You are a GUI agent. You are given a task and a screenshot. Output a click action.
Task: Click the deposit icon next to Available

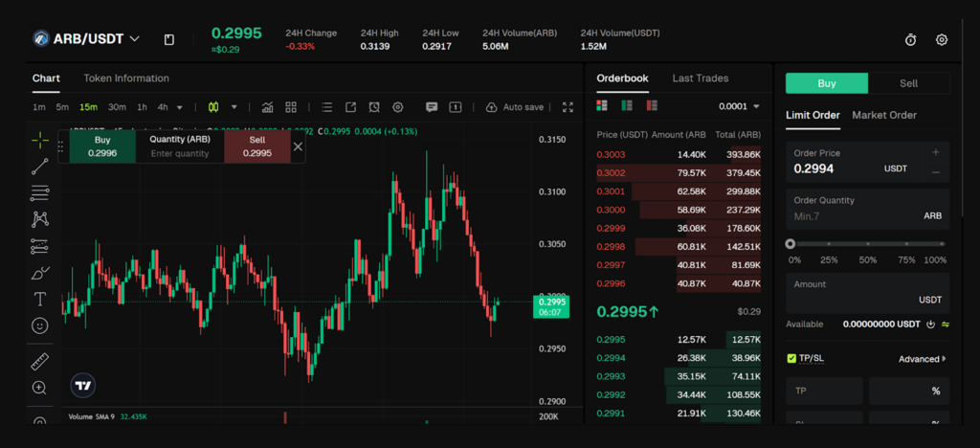(x=930, y=325)
